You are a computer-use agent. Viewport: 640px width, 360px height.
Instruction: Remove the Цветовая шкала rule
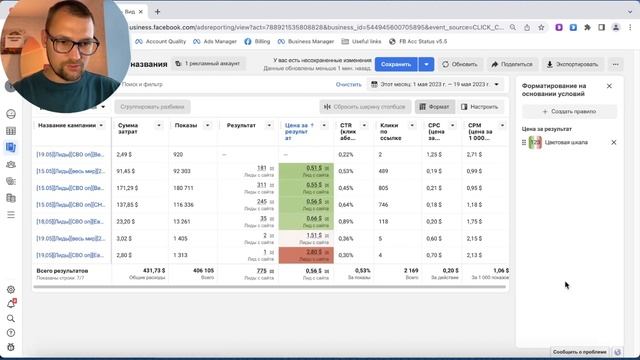click(613, 142)
